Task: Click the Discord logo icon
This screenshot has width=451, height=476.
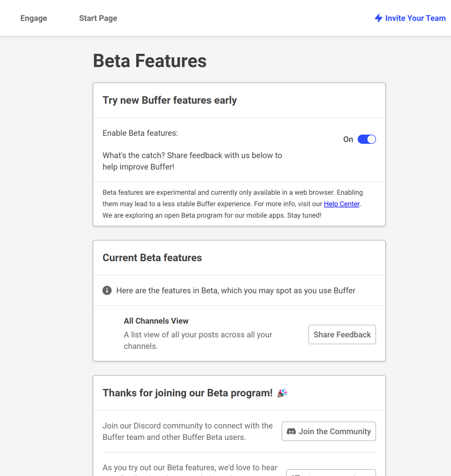Action: click(x=291, y=431)
